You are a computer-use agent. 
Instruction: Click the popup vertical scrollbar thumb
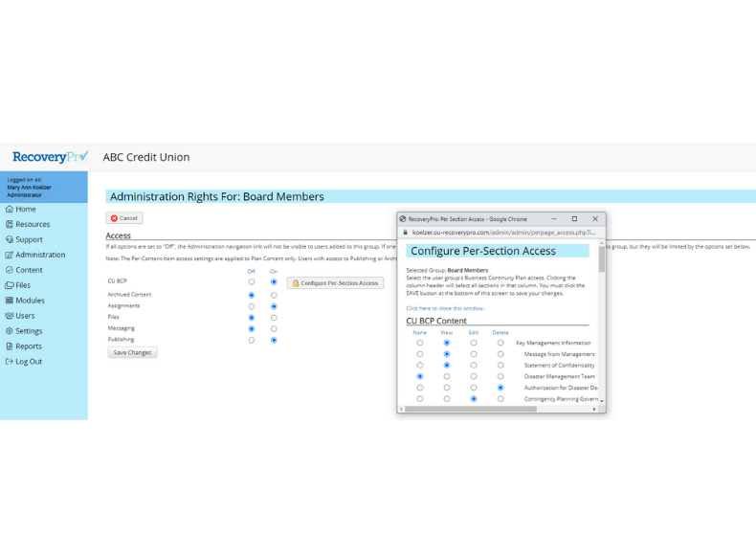(x=602, y=259)
